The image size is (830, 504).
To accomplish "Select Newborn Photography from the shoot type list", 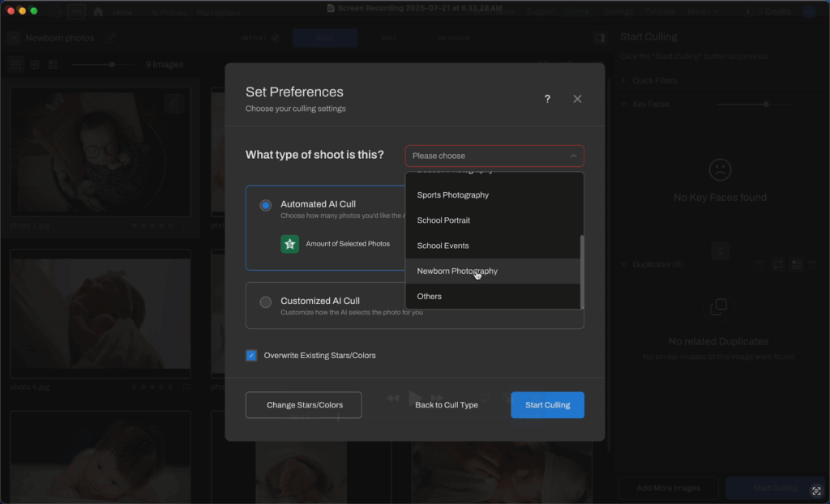I will click(459, 271).
